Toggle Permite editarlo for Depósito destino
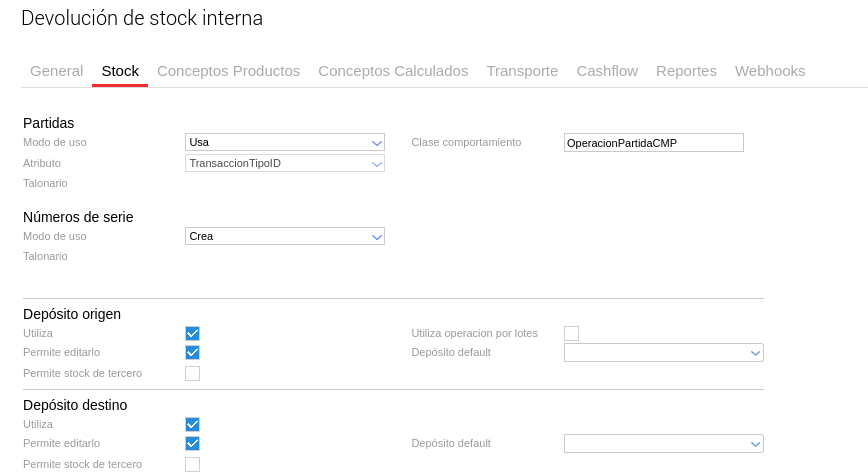This screenshot has height=476, width=868. click(x=193, y=444)
